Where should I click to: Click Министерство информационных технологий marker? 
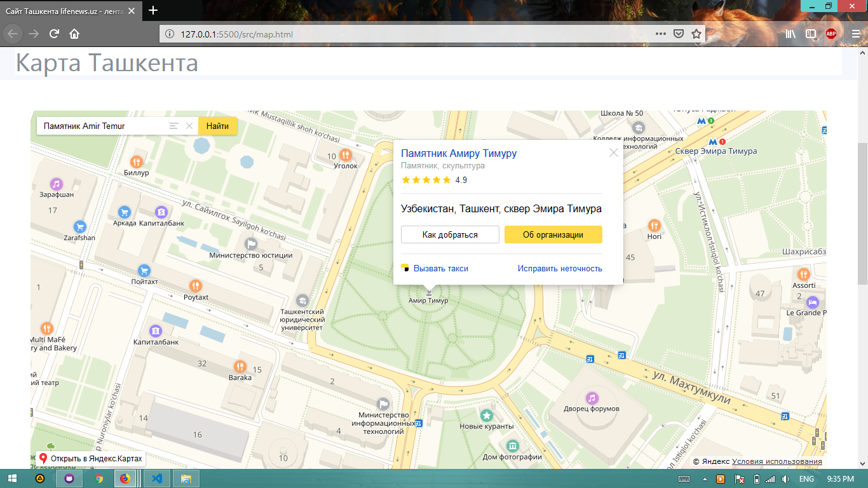click(x=383, y=403)
